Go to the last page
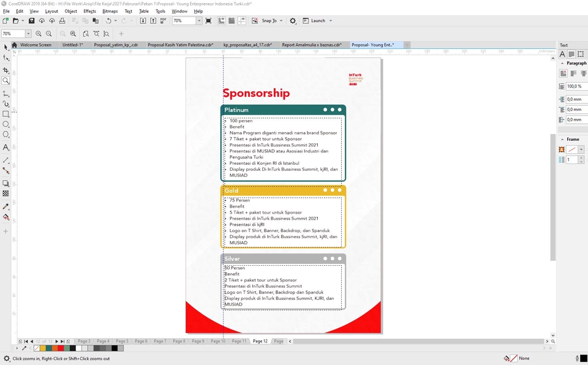This screenshot has width=588, height=365. pyautogui.click(x=62, y=341)
